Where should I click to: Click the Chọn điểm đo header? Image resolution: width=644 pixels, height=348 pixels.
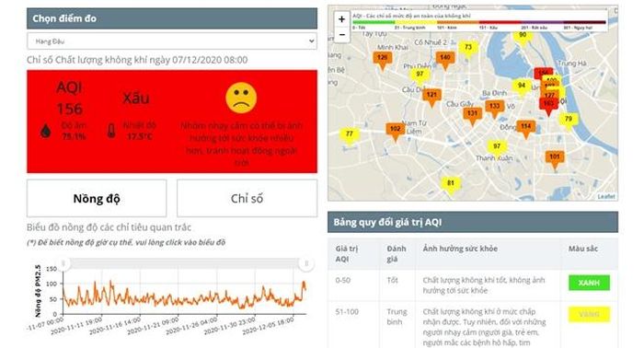pos(172,18)
